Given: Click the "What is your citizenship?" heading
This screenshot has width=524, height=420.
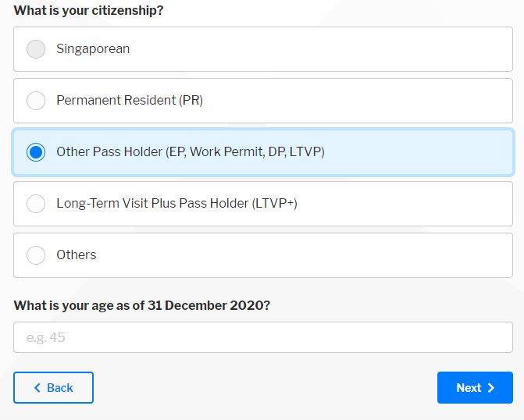Looking at the screenshot, I should point(88,11).
